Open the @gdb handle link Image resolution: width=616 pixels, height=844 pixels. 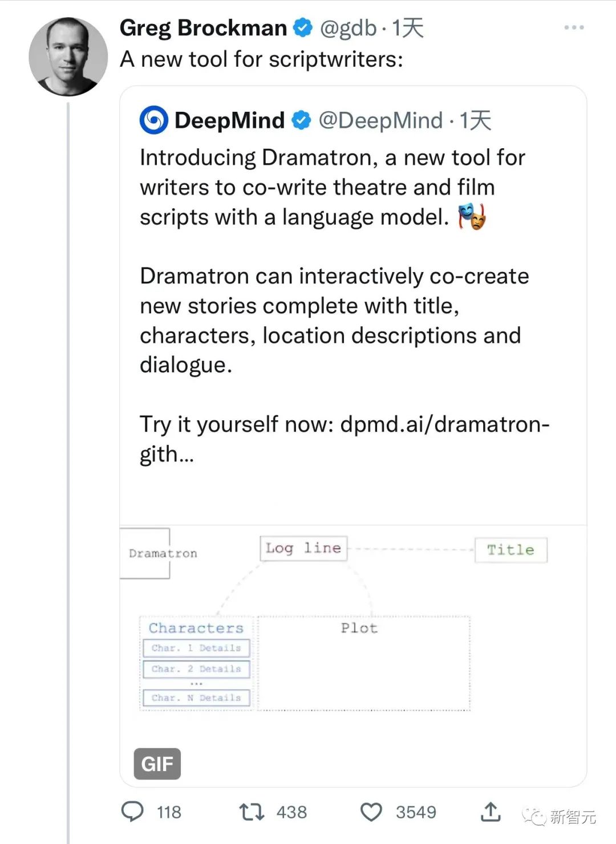348,27
